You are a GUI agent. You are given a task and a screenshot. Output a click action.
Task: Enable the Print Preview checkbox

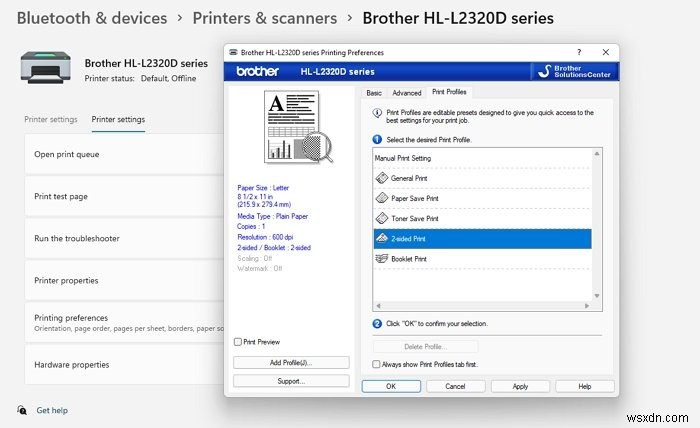pos(238,342)
